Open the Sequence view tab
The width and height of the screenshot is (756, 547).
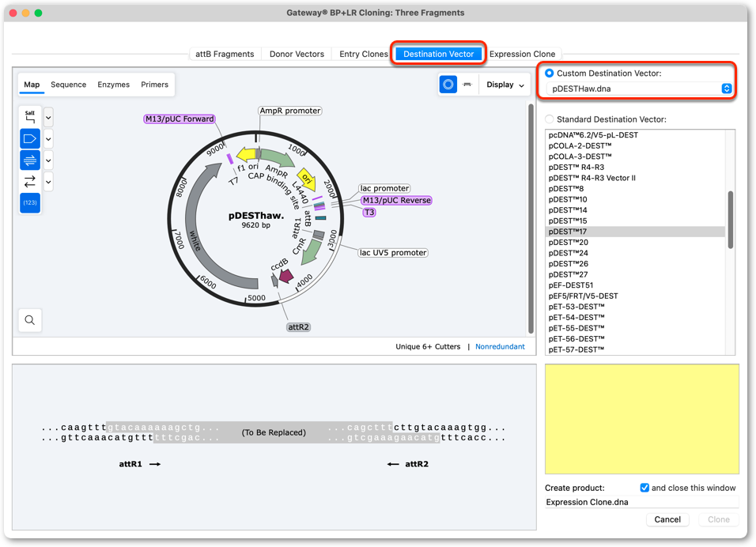(x=69, y=85)
